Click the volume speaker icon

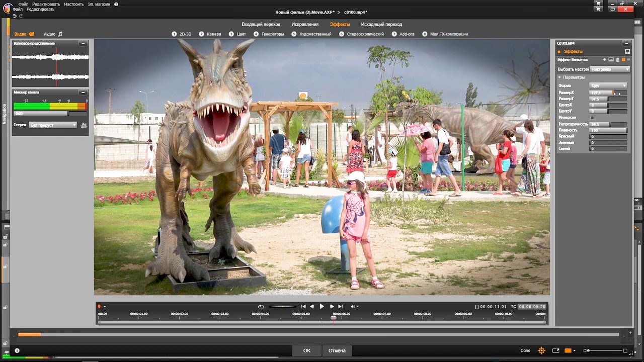click(353, 306)
